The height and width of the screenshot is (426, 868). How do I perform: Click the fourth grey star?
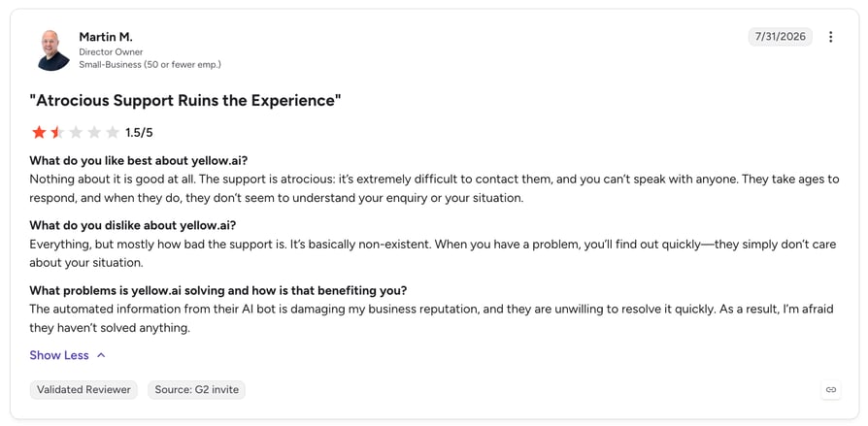pos(94,132)
